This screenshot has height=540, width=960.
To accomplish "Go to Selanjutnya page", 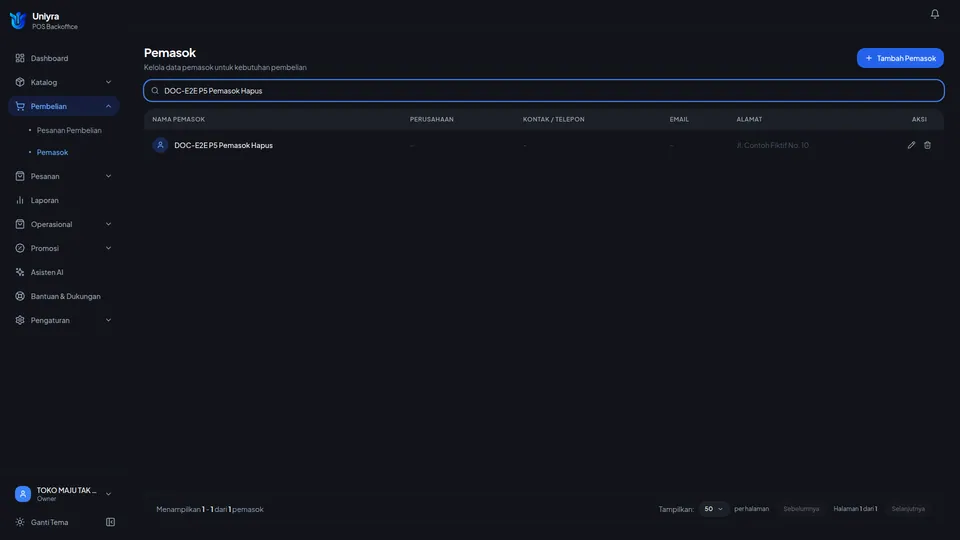I will [x=908, y=509].
